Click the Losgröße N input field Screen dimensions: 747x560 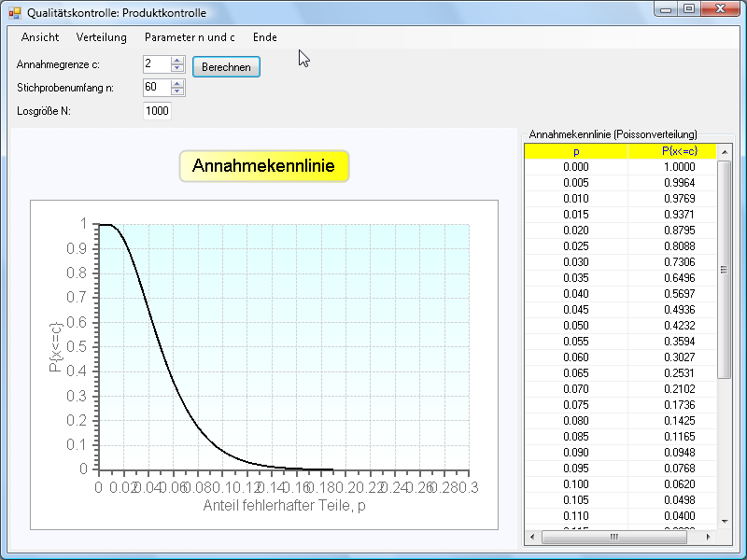pos(158,111)
